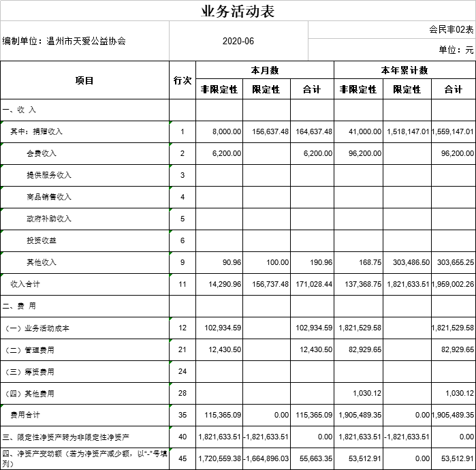Click the value 1,959,002.26
The height and width of the screenshot is (470, 476).
pos(453,284)
